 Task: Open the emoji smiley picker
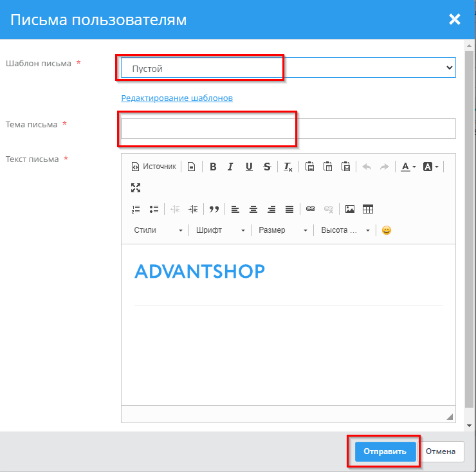pos(387,230)
